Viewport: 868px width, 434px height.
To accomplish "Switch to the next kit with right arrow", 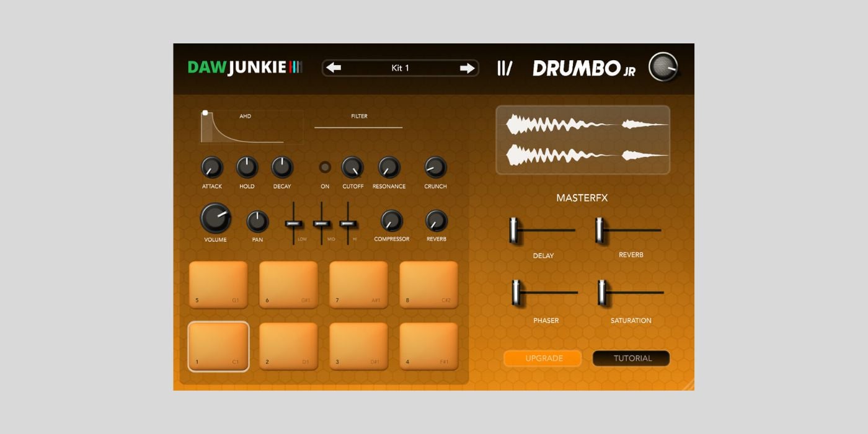I will tap(467, 68).
